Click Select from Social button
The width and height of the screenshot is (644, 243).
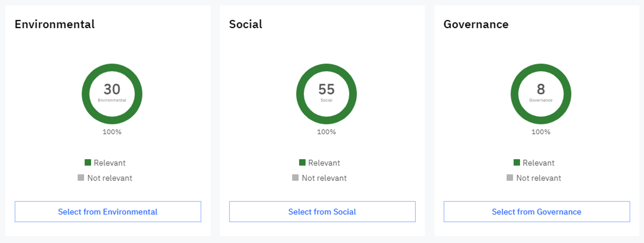click(322, 212)
